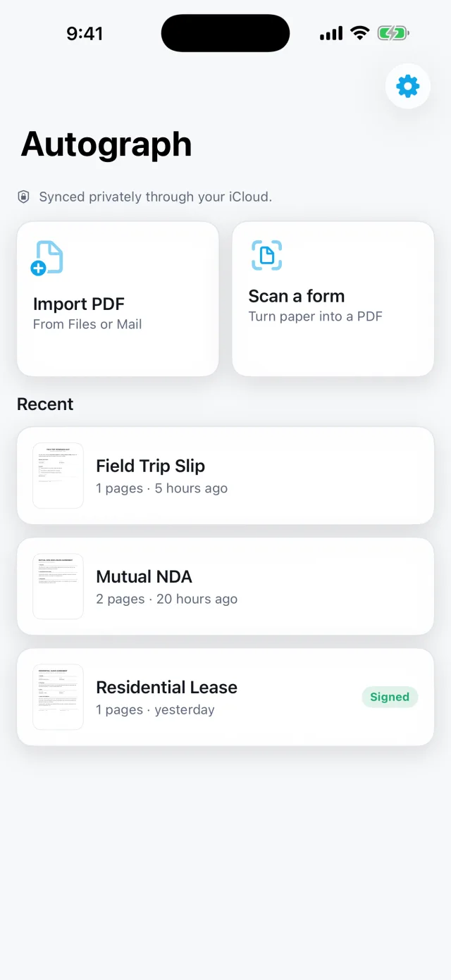451x980 pixels.
Task: Tap the '2 pages · 20 hours ago' detail
Action: point(166,599)
